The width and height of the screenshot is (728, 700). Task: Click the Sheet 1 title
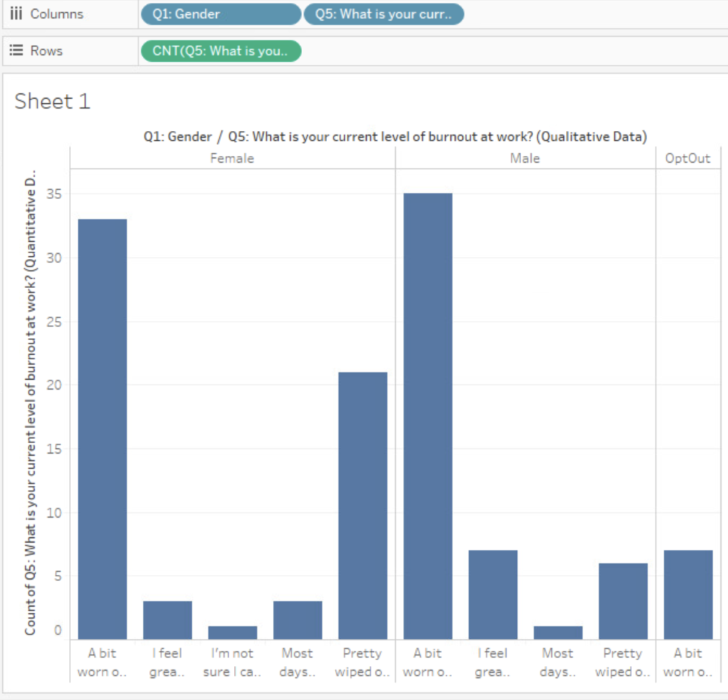(53, 102)
